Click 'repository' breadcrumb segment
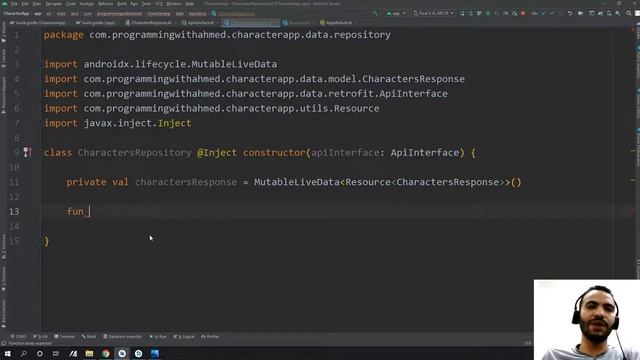The height and width of the screenshot is (360, 640). [198, 14]
